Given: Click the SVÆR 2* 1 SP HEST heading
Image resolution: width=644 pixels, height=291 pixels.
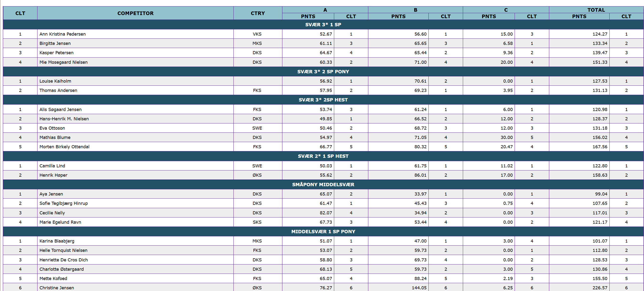Looking at the screenshot, I should point(323,156).
